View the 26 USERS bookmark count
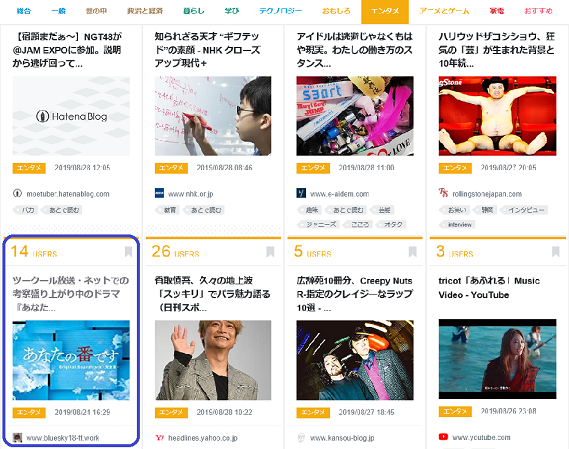This screenshot has width=569, height=449. [x=176, y=251]
